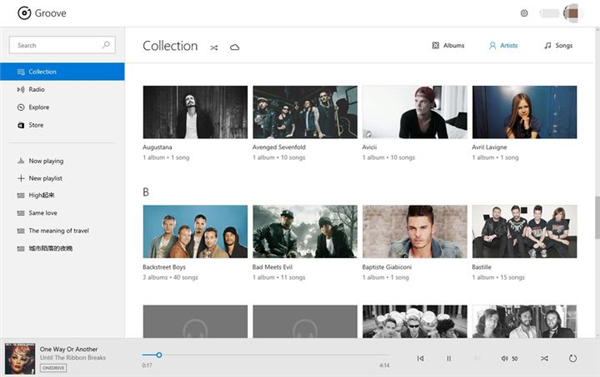600x377 pixels.
Task: Open Avenged Sevenfold artist thumbnail
Action: [305, 112]
